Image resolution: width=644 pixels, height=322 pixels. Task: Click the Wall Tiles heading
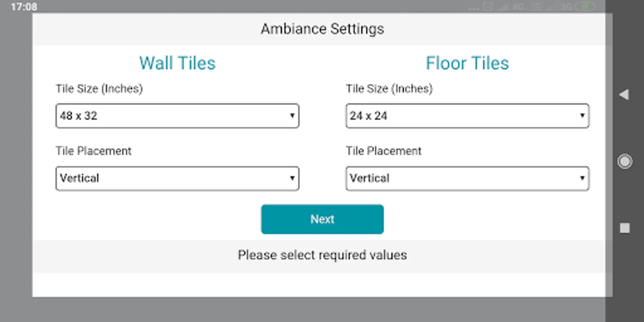click(177, 63)
